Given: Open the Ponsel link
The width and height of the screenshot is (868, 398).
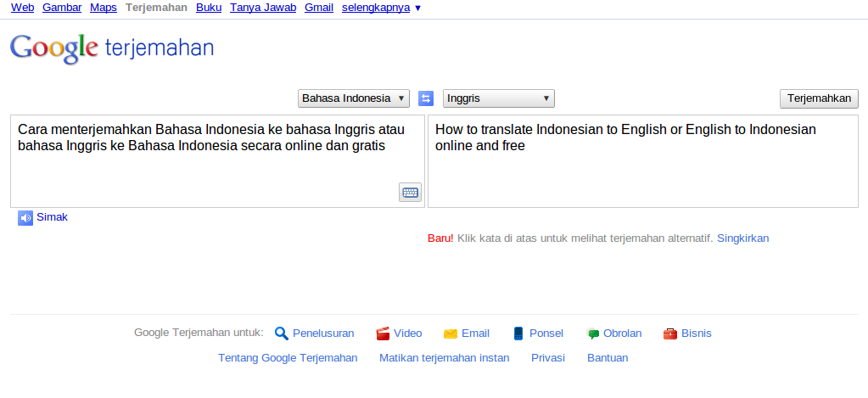Looking at the screenshot, I should 546,334.
